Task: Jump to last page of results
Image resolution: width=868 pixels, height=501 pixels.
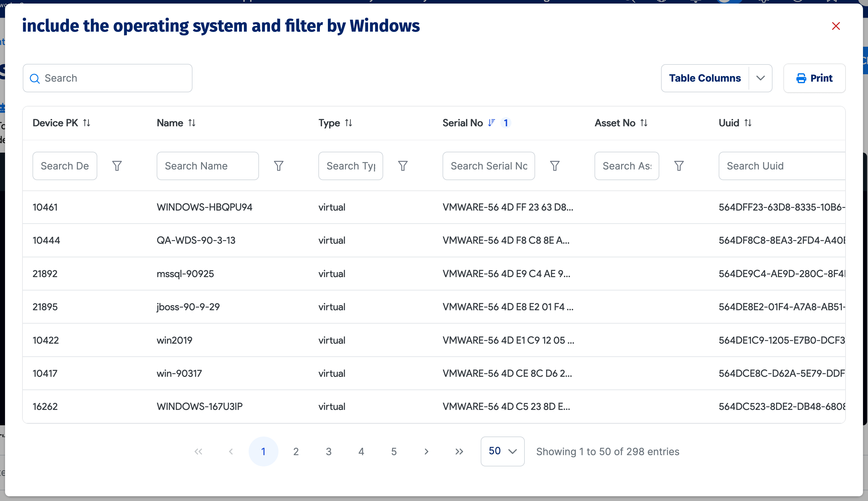Action: pos(459,451)
